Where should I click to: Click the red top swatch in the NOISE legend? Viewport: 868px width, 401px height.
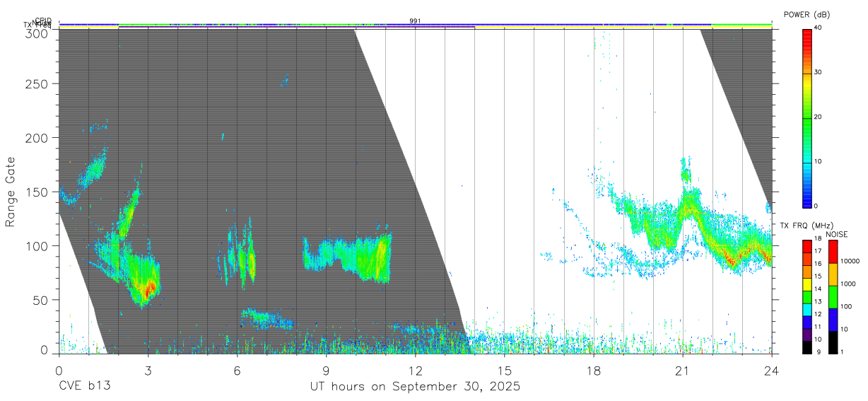tap(833, 251)
